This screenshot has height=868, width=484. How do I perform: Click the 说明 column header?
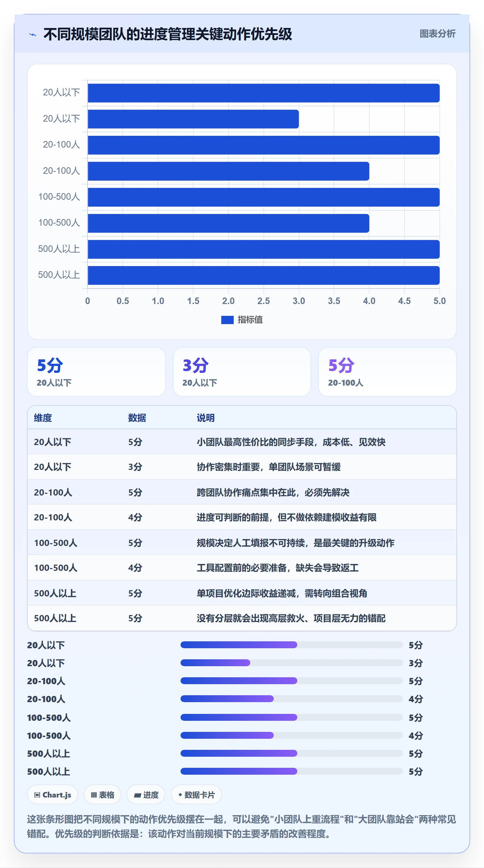pyautogui.click(x=206, y=418)
